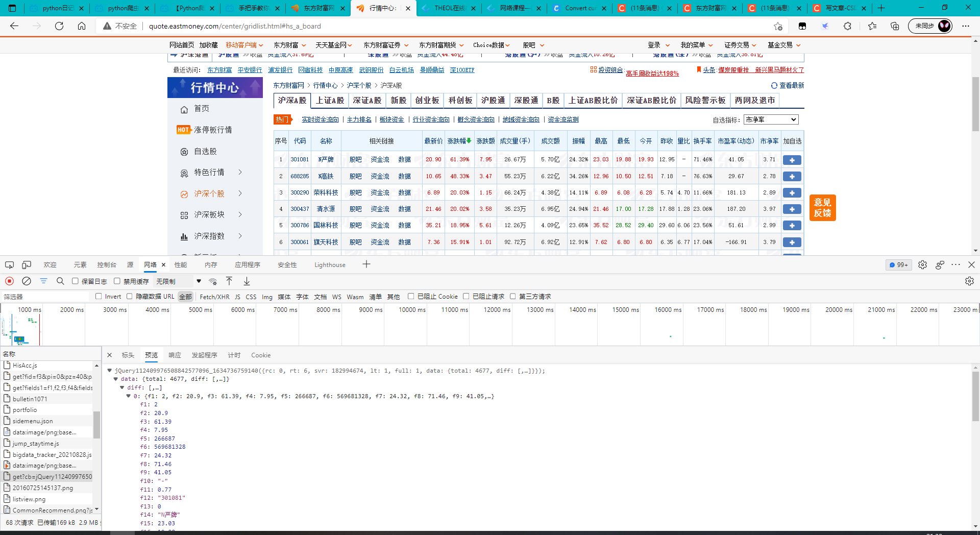Collapse the jQuery response root triangle
Image resolution: width=980 pixels, height=535 pixels.
110,371
